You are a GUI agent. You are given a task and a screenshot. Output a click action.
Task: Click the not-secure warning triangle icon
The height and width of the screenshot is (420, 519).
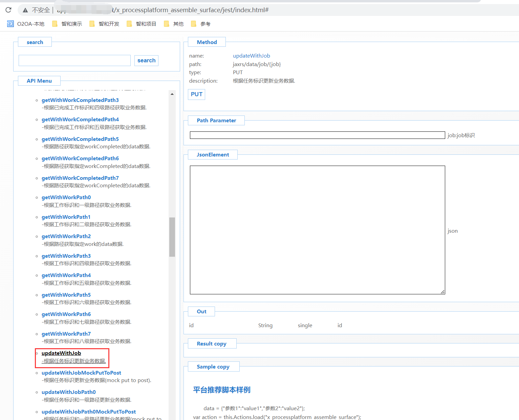click(25, 10)
